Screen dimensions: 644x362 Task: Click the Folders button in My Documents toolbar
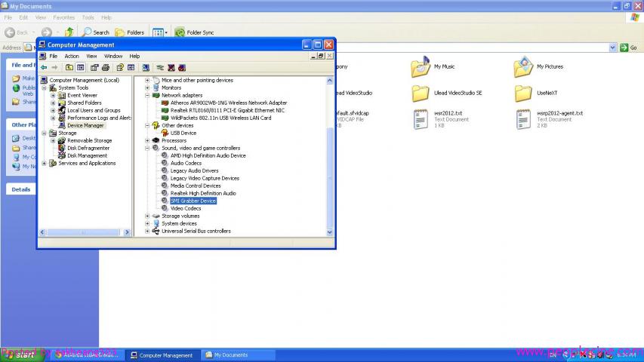coord(130,32)
